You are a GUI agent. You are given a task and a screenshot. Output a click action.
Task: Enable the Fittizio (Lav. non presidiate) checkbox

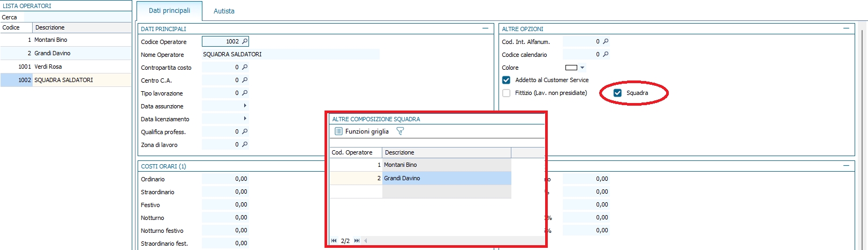click(x=506, y=93)
